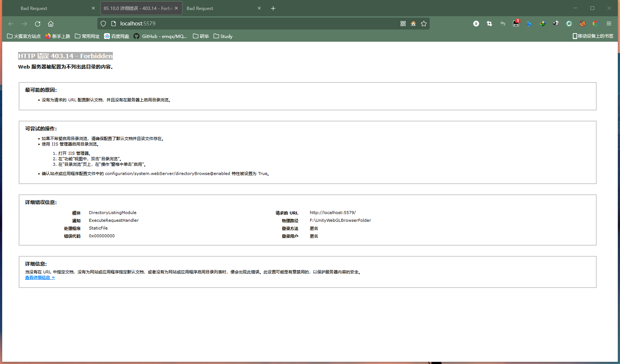Open the extension icon showing notification badge 1
The image size is (620, 364).
(516, 23)
